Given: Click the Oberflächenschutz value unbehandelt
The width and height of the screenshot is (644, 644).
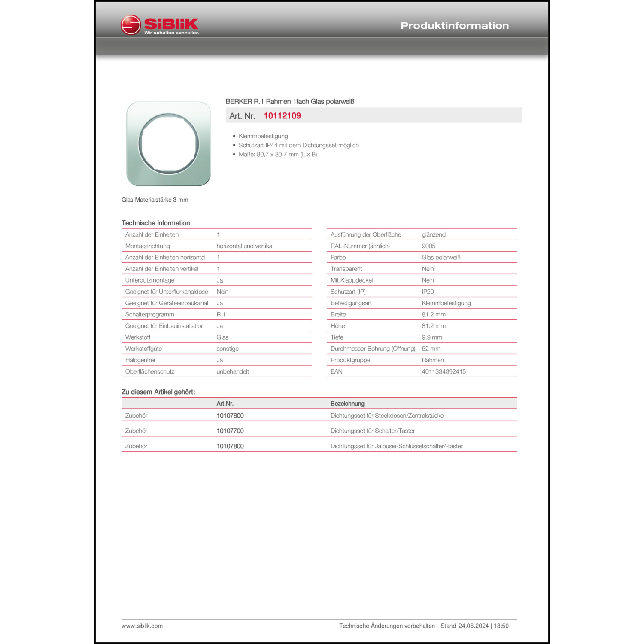Looking at the screenshot, I should pos(233,371).
